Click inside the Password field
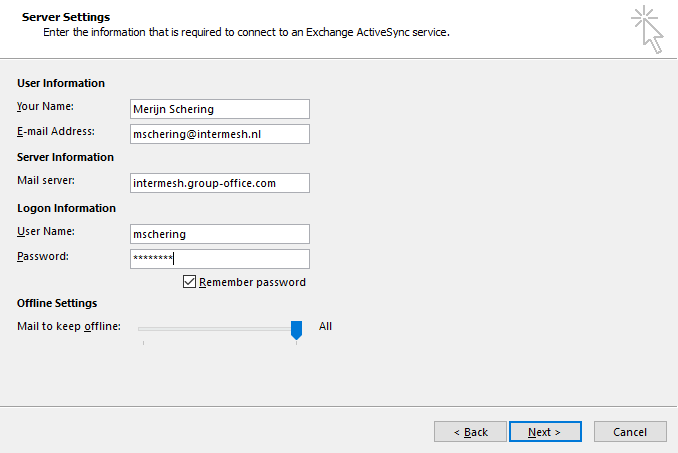 pos(220,259)
